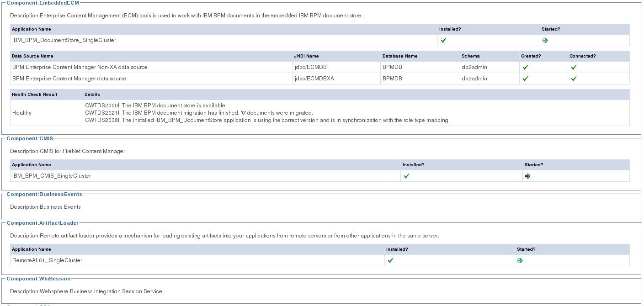This screenshot has height=306, width=644.
Task: Click the IBM_BPM_CMIS_SingleCluster application name
Action: tap(52, 176)
